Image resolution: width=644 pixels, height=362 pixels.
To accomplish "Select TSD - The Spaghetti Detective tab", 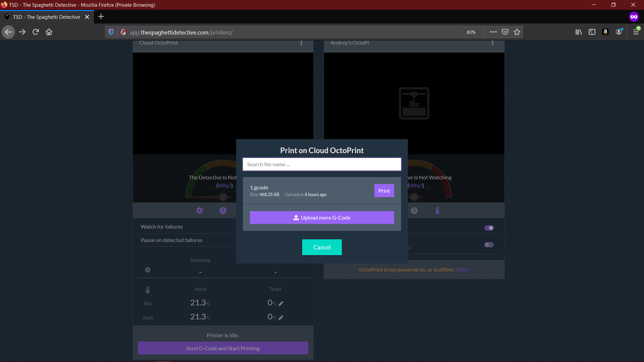I will (47, 17).
